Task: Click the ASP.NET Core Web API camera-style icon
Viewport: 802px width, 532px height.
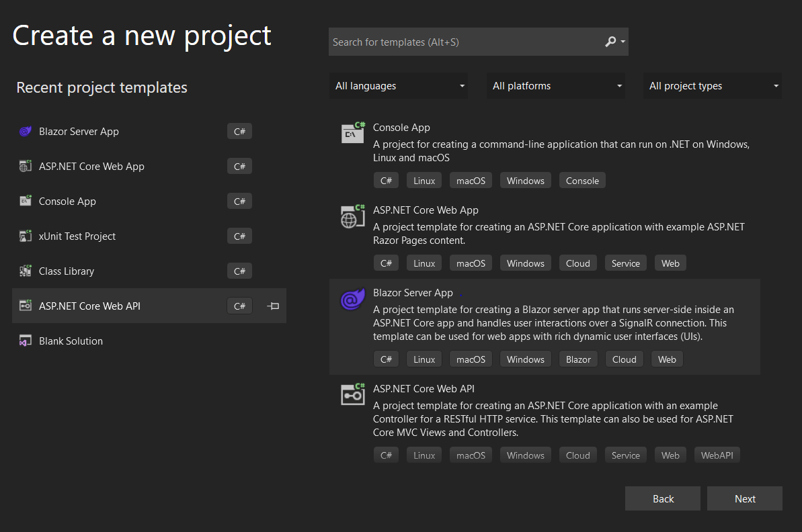Action: (352, 395)
